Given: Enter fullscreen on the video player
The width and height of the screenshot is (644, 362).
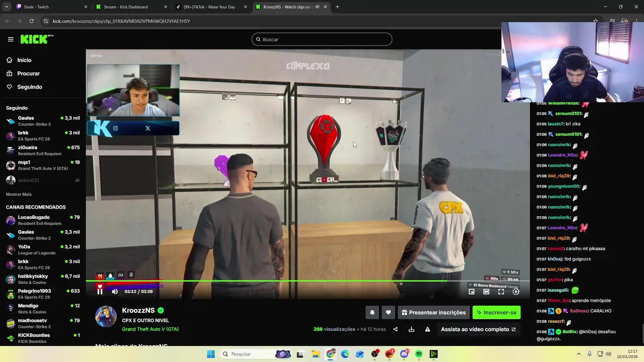Looking at the screenshot, I should click(501, 292).
